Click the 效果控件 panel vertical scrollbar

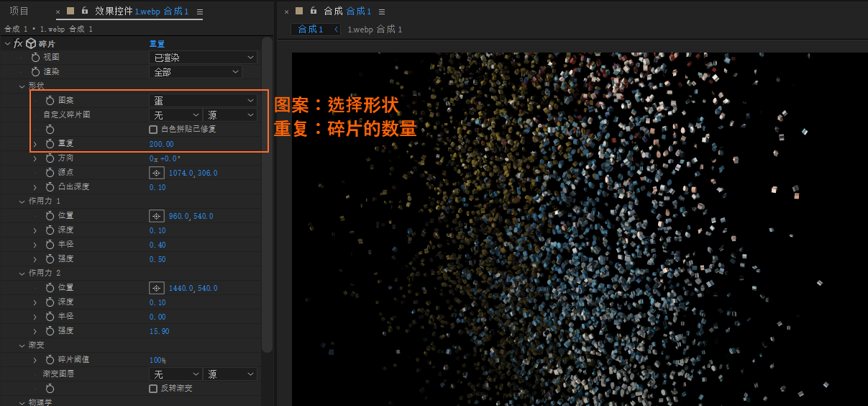(268, 194)
